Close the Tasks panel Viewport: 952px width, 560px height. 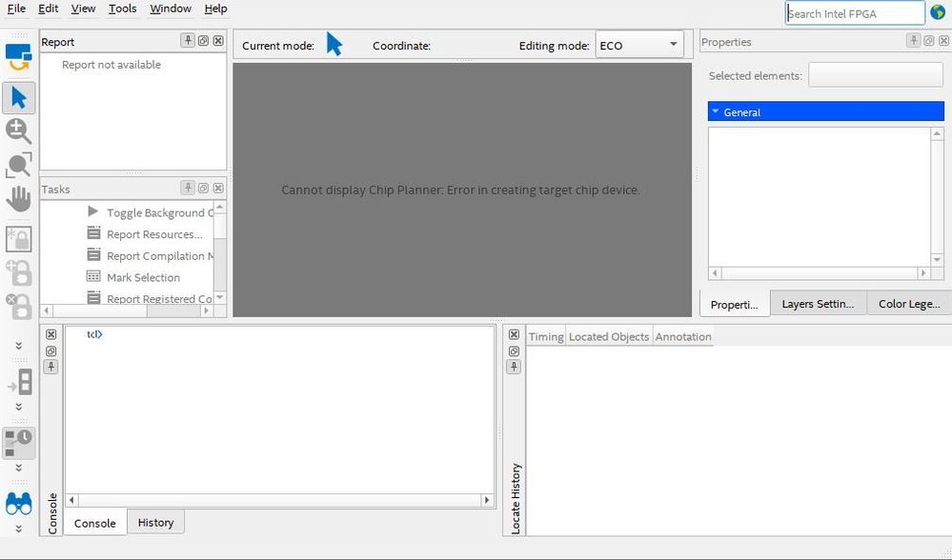218,188
